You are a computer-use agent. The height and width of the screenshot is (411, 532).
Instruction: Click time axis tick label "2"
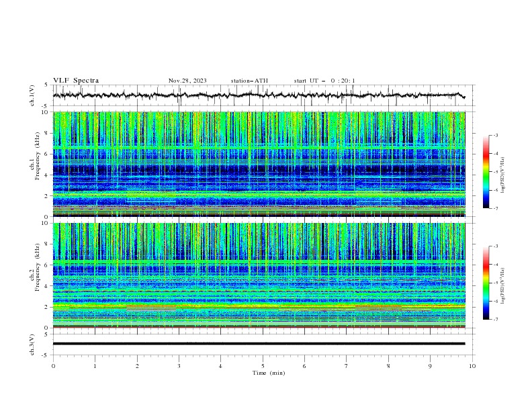click(x=137, y=366)
